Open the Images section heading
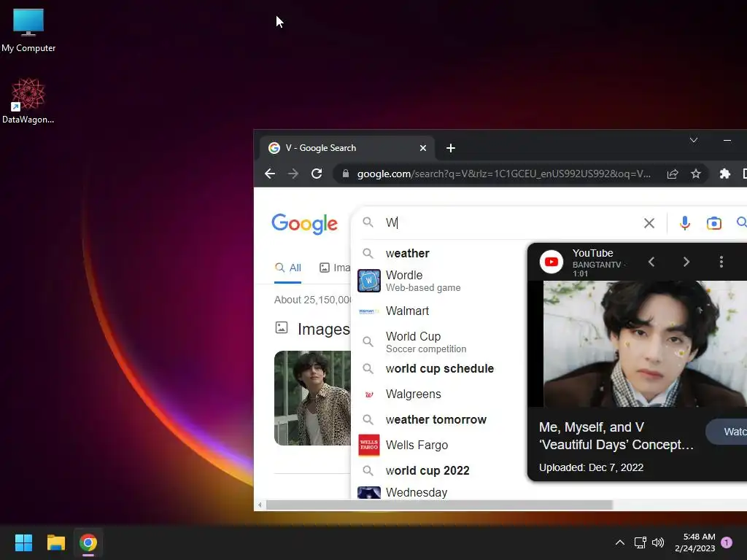The height and width of the screenshot is (560, 747). click(323, 329)
